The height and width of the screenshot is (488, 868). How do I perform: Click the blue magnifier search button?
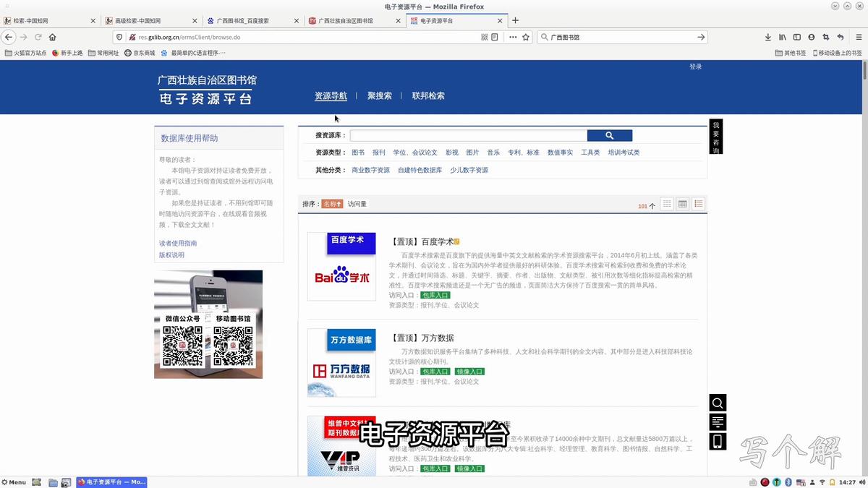[610, 135]
